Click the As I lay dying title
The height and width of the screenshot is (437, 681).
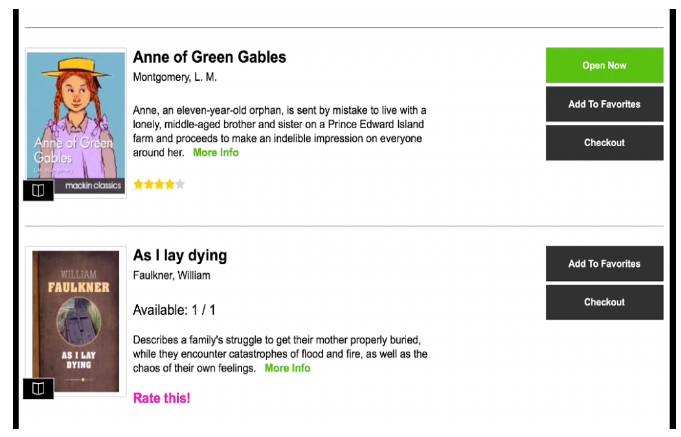pos(180,255)
